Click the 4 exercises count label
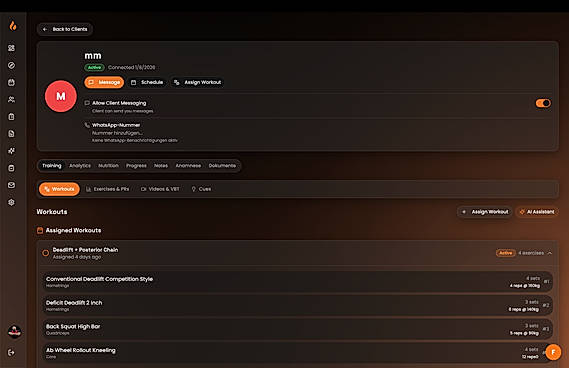The height and width of the screenshot is (368, 569). 531,253
